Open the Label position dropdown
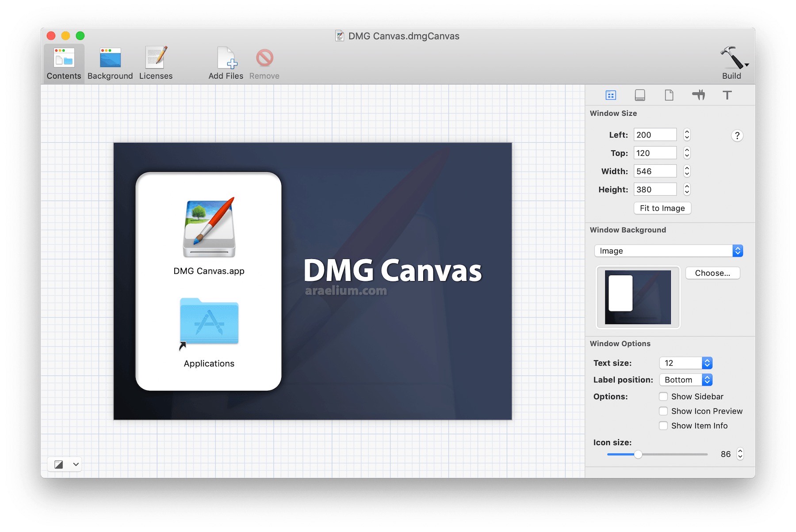This screenshot has height=532, width=796. pos(685,380)
